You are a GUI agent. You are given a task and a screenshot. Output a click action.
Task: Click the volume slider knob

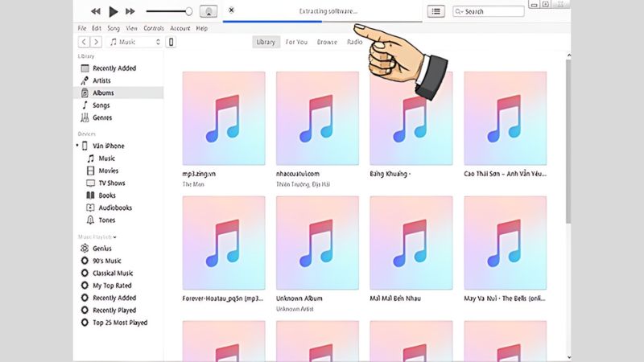click(188, 11)
